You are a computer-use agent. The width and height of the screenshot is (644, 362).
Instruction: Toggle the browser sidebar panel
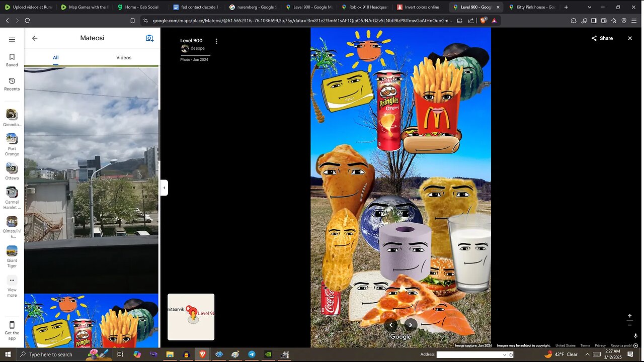click(594, 21)
